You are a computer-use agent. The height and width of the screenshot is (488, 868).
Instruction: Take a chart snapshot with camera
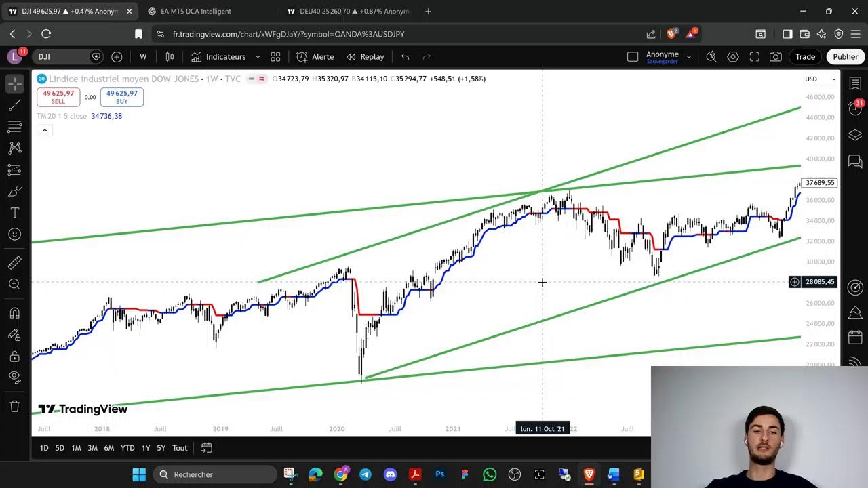coord(776,57)
